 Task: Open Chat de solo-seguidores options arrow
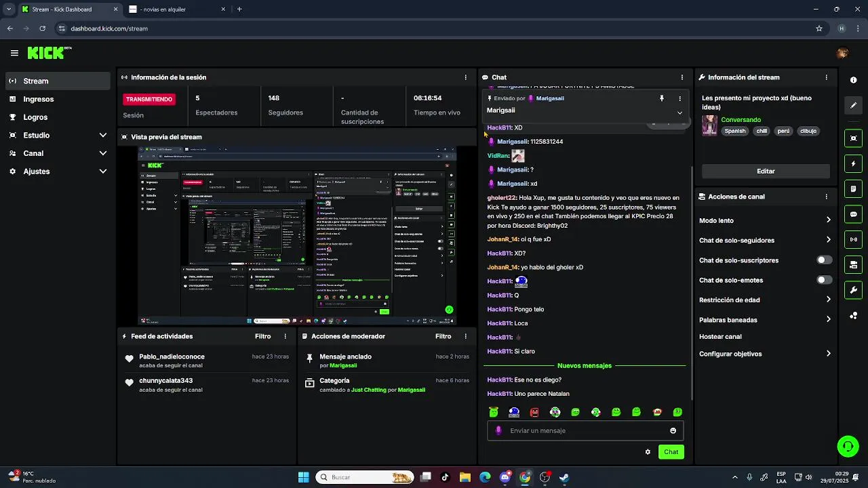tap(828, 240)
